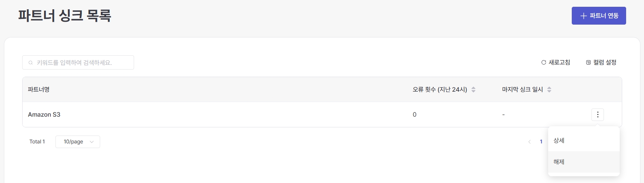Screen dimensions: 644x183
Task: Click the refresh circular arrow icon
Action: coord(544,62)
